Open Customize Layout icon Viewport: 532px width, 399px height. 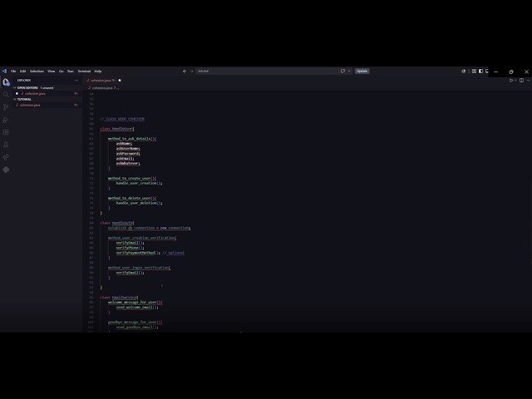pos(474,71)
